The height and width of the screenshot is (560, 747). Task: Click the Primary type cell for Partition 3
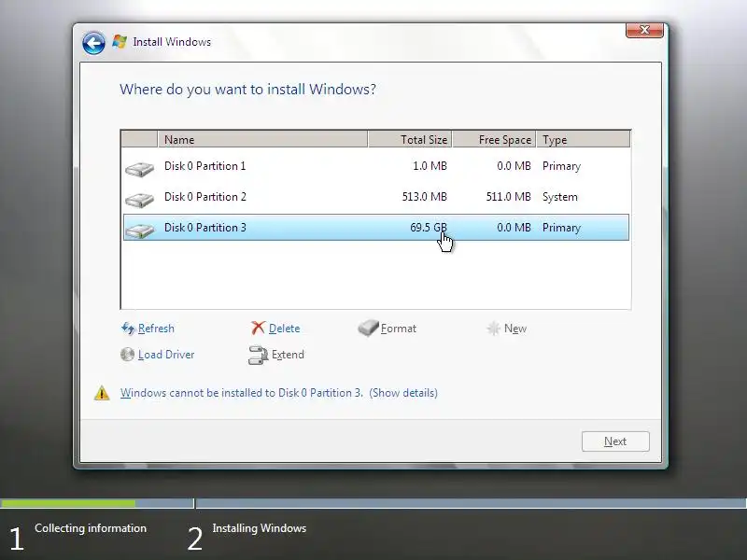(561, 228)
